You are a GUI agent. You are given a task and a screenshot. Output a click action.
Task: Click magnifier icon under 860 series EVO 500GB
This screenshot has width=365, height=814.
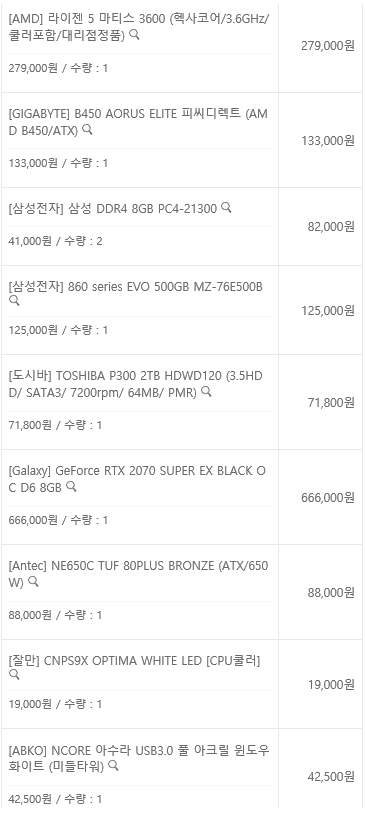(x=14, y=301)
